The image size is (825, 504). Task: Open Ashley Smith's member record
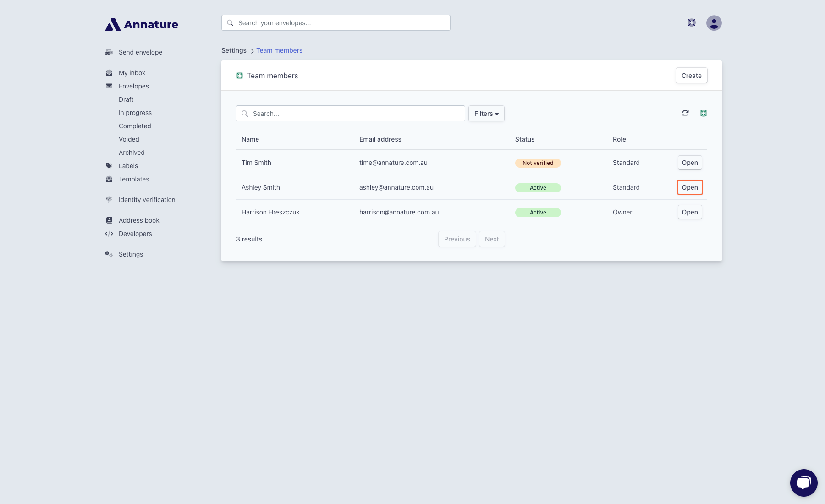[x=689, y=187]
